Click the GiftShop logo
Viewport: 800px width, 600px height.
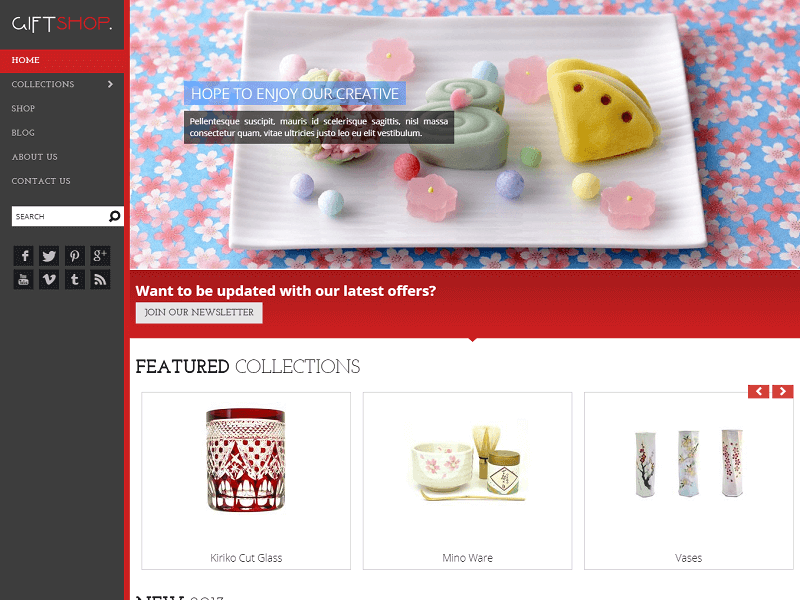tap(62, 23)
